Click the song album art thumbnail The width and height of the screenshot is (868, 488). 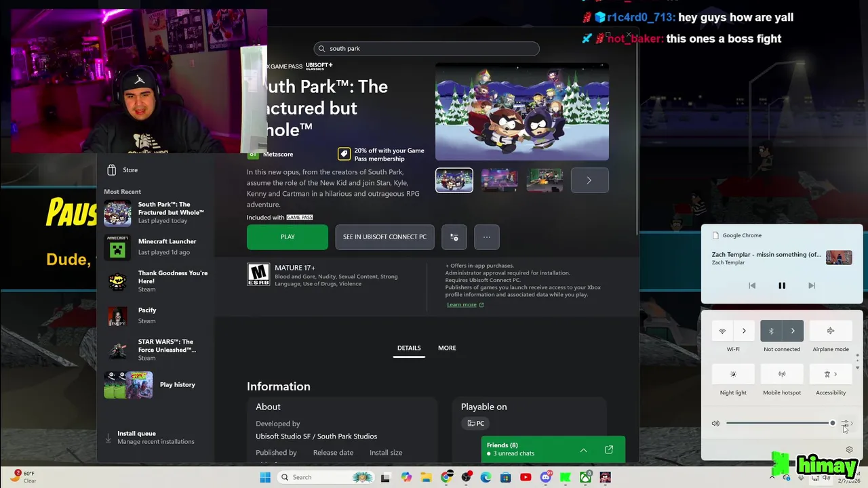tap(839, 258)
